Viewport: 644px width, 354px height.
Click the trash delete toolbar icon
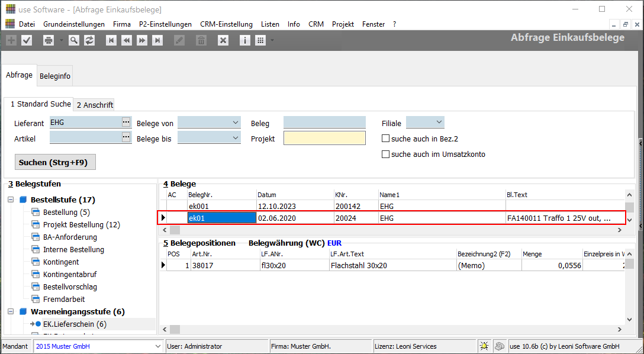click(x=201, y=40)
